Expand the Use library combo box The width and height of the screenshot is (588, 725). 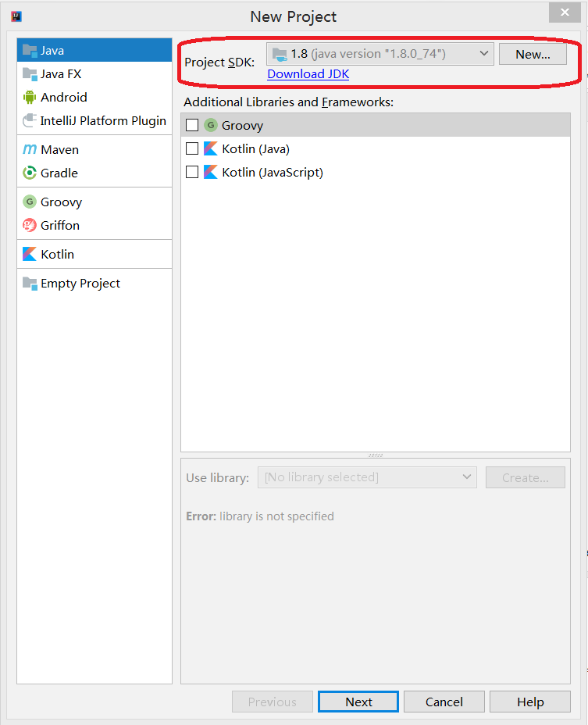[x=367, y=477]
